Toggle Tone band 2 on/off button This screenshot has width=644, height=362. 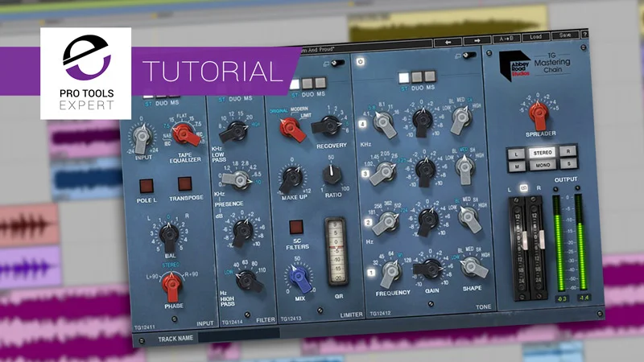[x=368, y=223]
